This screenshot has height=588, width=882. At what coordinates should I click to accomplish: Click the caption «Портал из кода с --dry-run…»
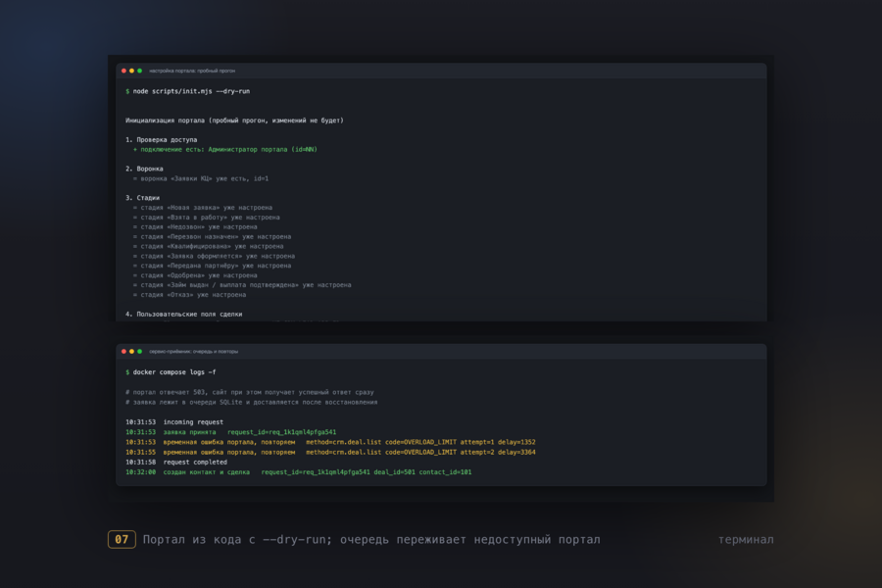371,540
